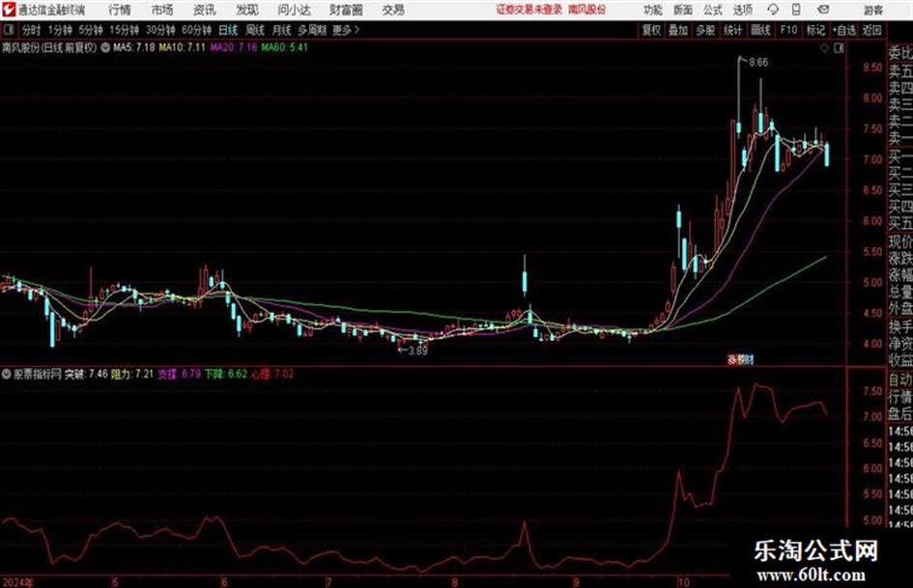This screenshot has width=913, height=588.
Task: Click the 财 event badge below the chart
Action: (x=749, y=360)
